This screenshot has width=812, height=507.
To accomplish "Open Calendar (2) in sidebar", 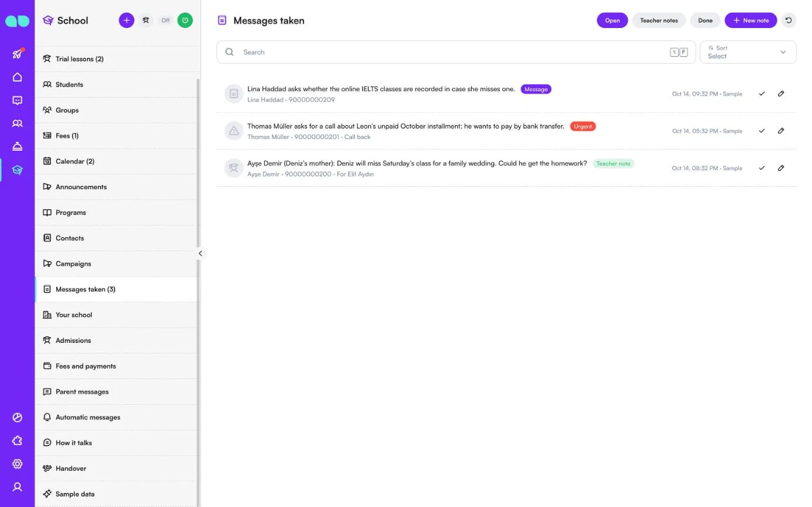I will [118, 161].
